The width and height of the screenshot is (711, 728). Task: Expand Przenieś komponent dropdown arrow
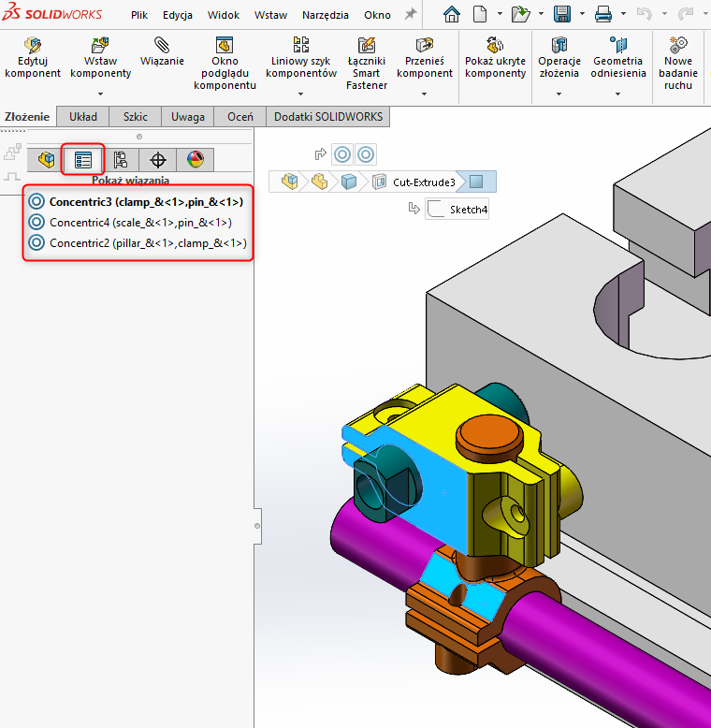tap(424, 94)
